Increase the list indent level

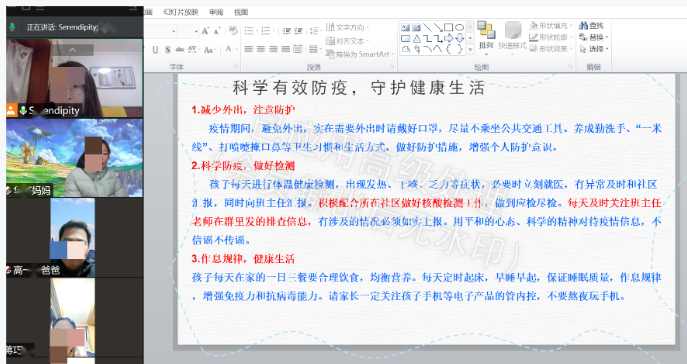(x=298, y=31)
